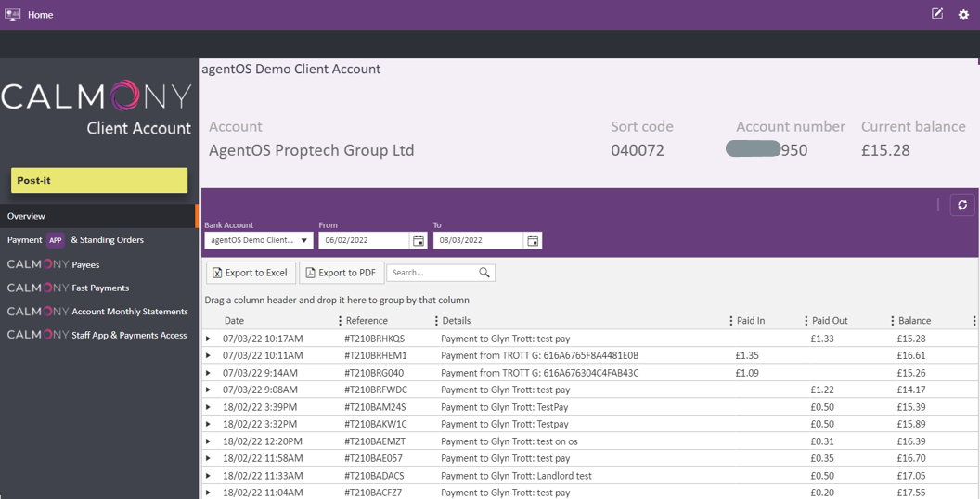
Task: Open the From date calendar picker
Action: point(419,240)
